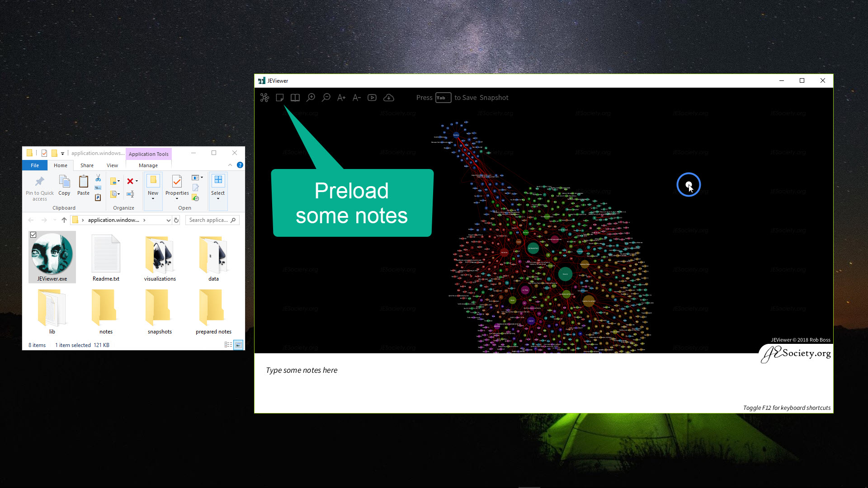Maximize the JEViewer window
The image size is (868, 488).
point(802,81)
